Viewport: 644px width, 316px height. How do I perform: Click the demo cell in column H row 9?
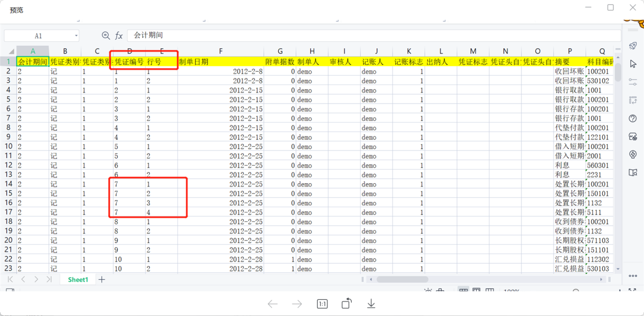[312, 137]
